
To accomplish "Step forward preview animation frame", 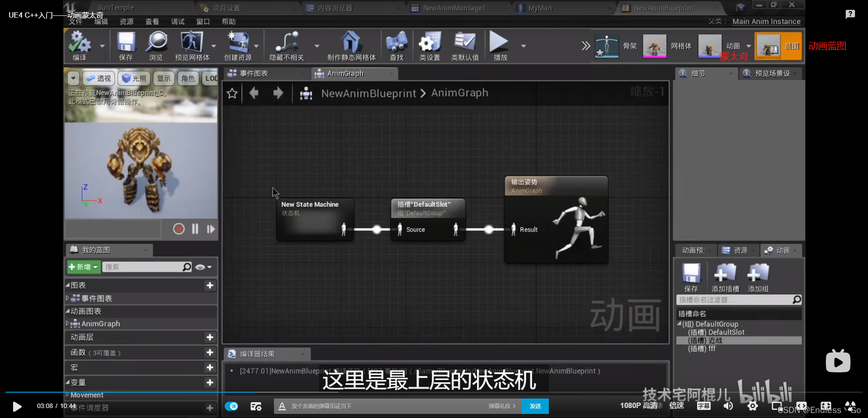I will (211, 229).
